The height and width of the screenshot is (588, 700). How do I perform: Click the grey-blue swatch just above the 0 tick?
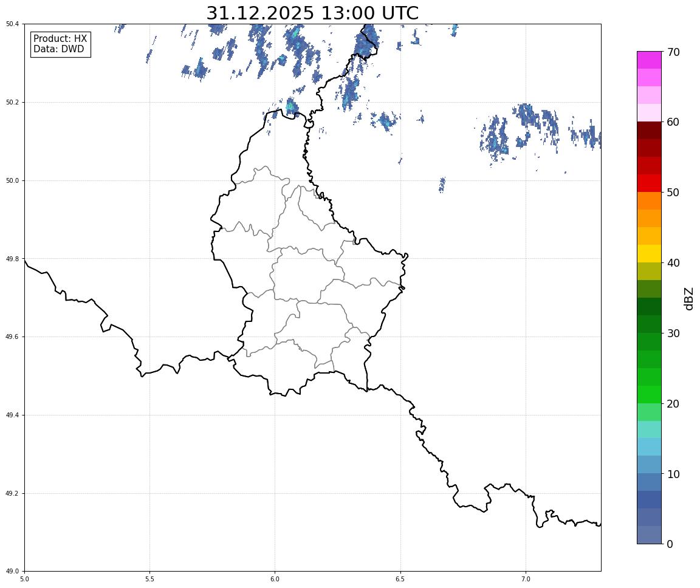tap(649, 535)
